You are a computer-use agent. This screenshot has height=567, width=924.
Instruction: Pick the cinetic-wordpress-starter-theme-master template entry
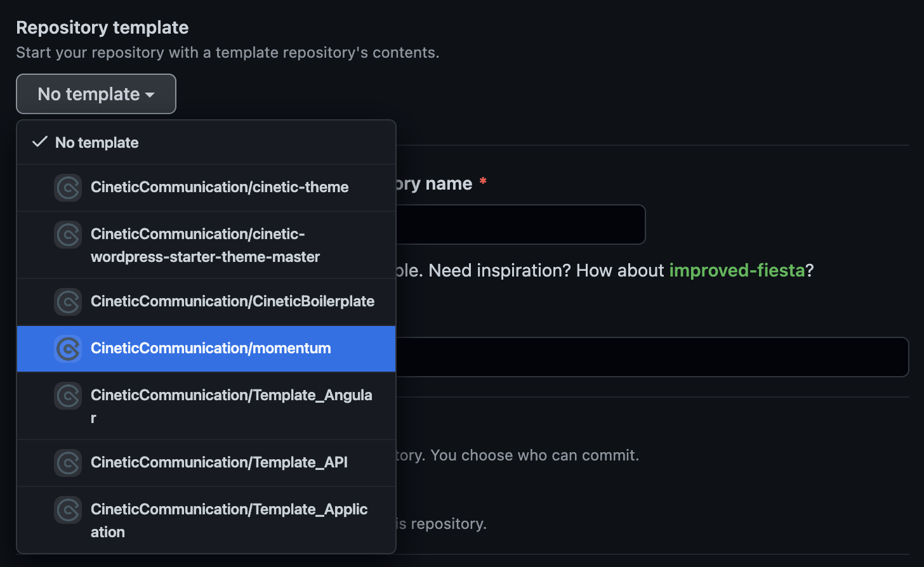tap(205, 245)
